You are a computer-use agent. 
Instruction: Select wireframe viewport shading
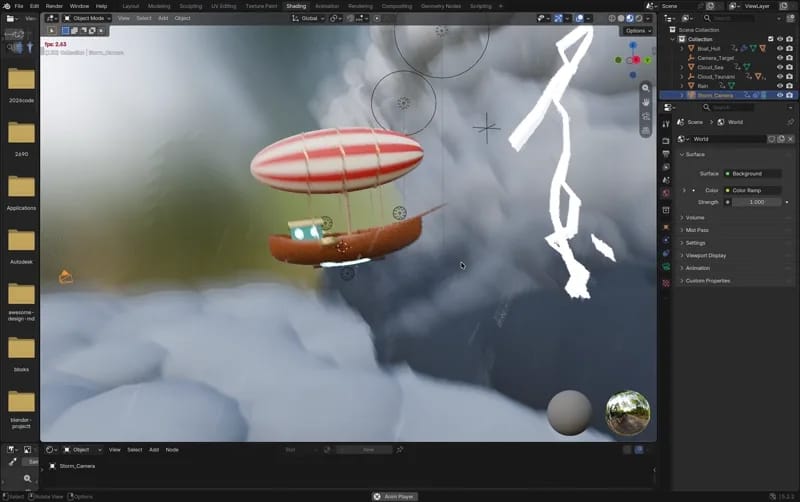pyautogui.click(x=612, y=18)
